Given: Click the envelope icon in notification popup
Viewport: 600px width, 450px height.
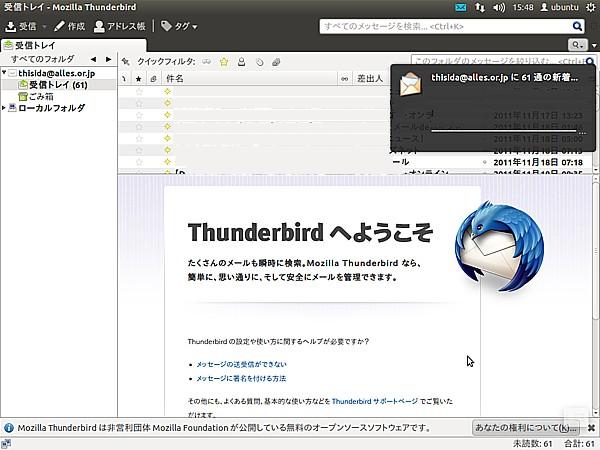Looking at the screenshot, I should (411, 84).
